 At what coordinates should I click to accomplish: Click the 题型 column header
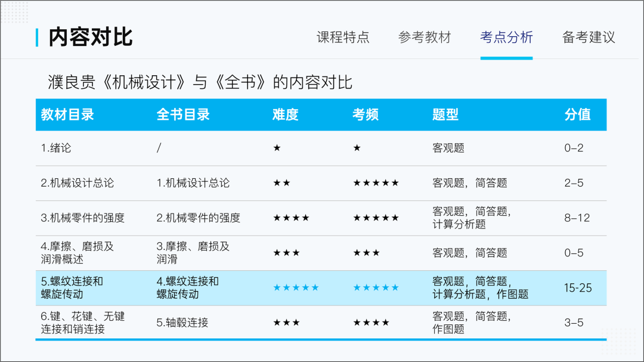[445, 115]
